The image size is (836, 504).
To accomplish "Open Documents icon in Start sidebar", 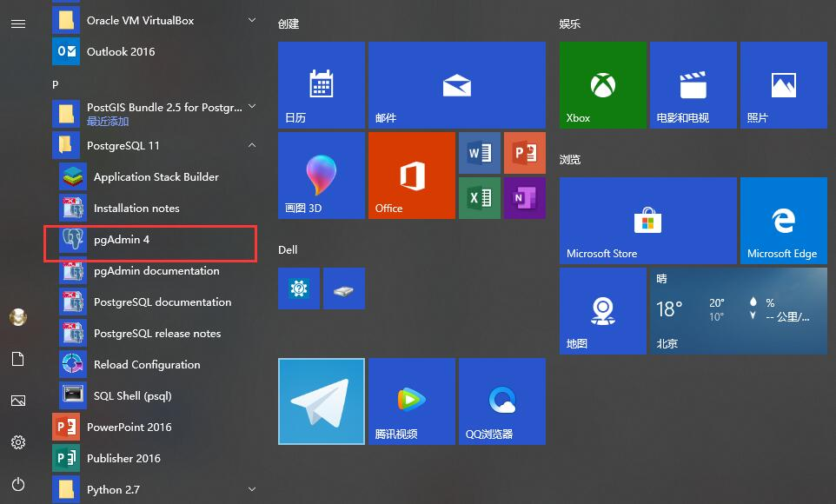I will (x=18, y=359).
